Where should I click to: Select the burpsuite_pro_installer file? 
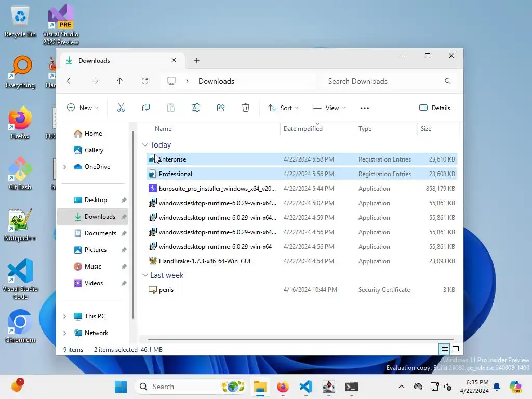point(302,188)
